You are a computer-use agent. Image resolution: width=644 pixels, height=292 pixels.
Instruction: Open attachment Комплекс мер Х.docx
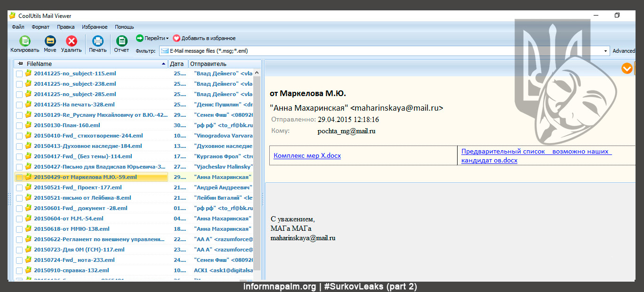[x=307, y=156]
